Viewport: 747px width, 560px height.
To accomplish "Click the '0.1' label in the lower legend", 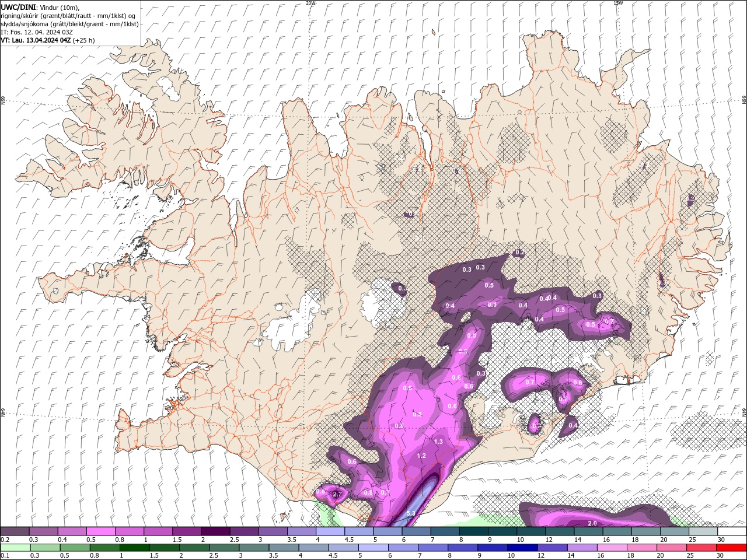I will click(x=5, y=556).
